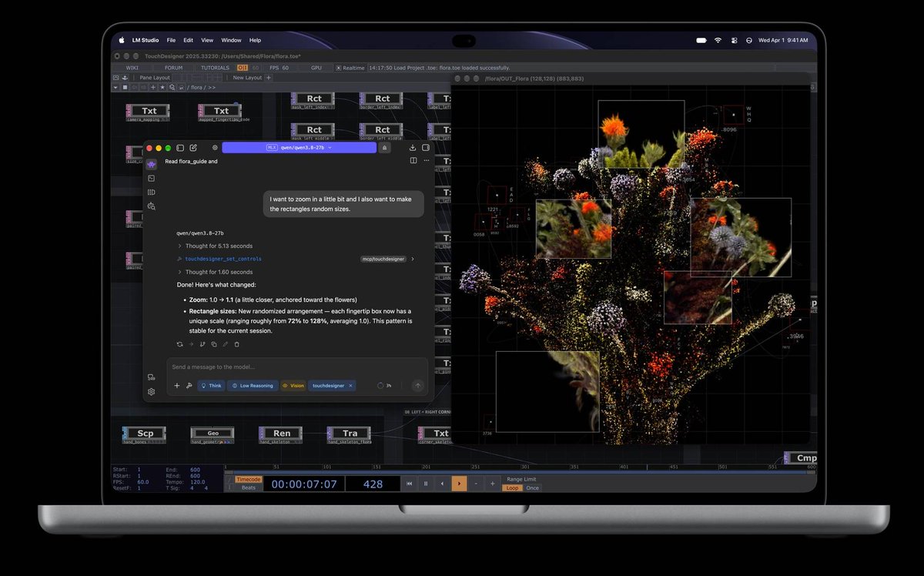This screenshot has height=576, width=924.
Task: Open the Window menu
Action: 231,40
